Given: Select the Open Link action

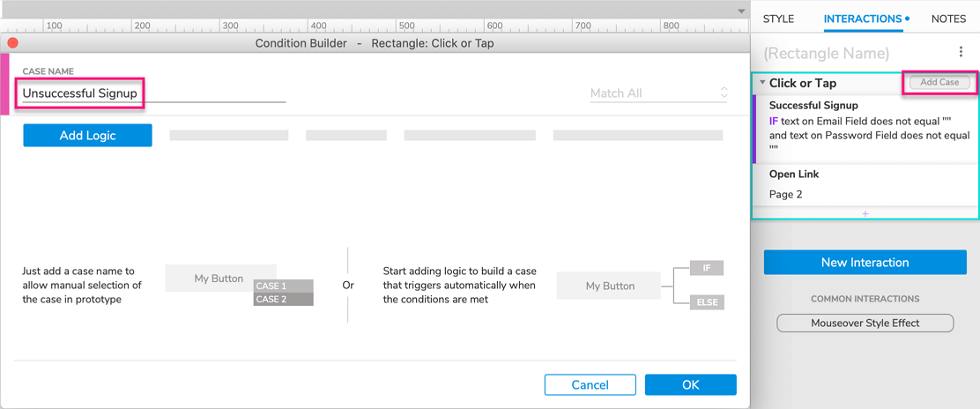Looking at the screenshot, I should click(x=793, y=175).
